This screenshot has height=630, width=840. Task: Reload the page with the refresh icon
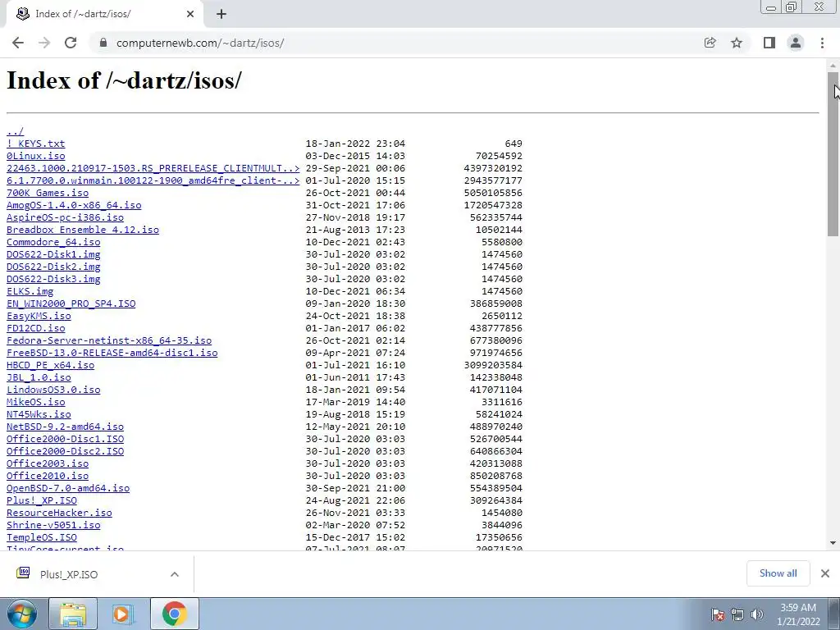click(71, 43)
